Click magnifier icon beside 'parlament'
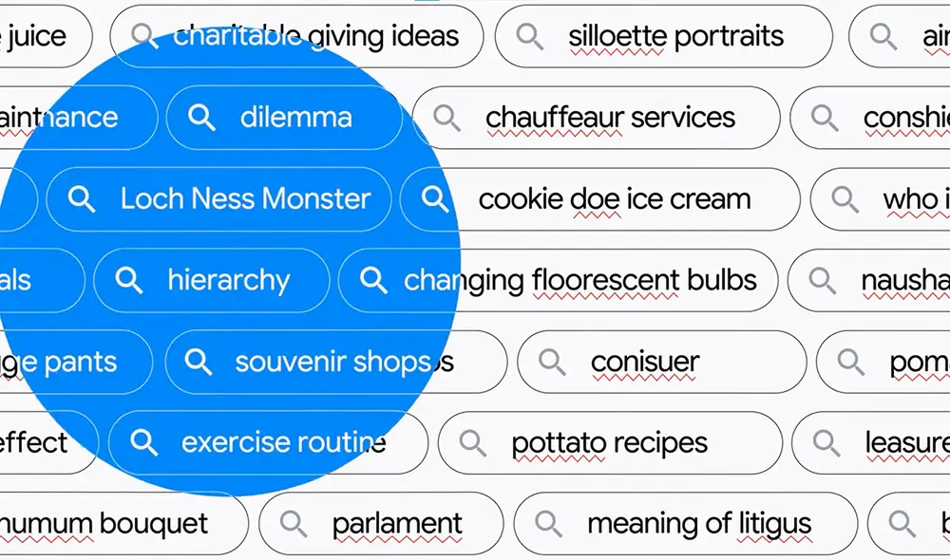950x560 pixels. coord(294,524)
